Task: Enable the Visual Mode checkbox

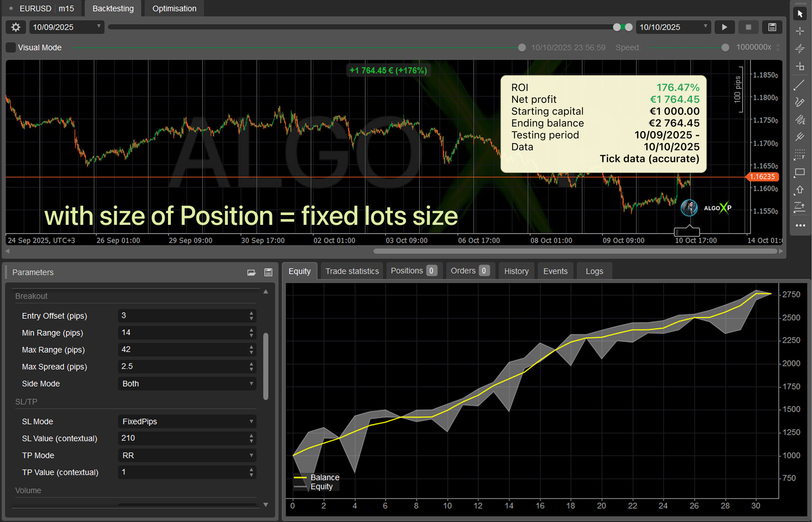Action: (x=11, y=47)
